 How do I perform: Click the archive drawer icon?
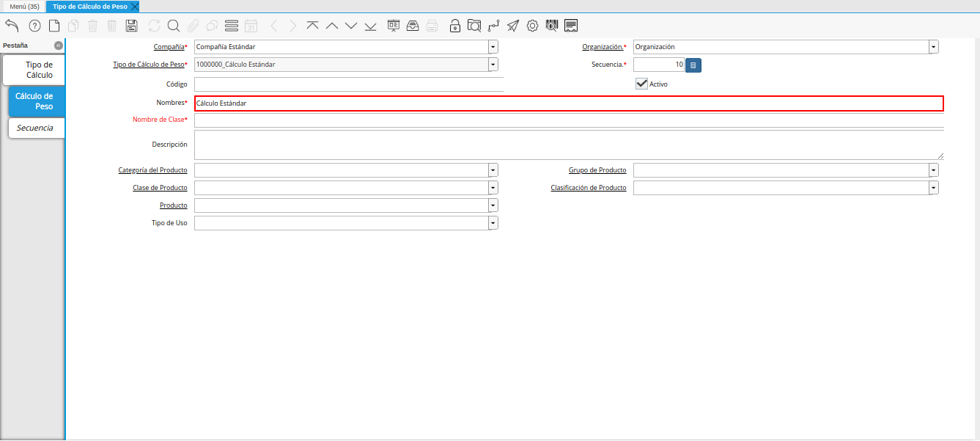[x=413, y=26]
